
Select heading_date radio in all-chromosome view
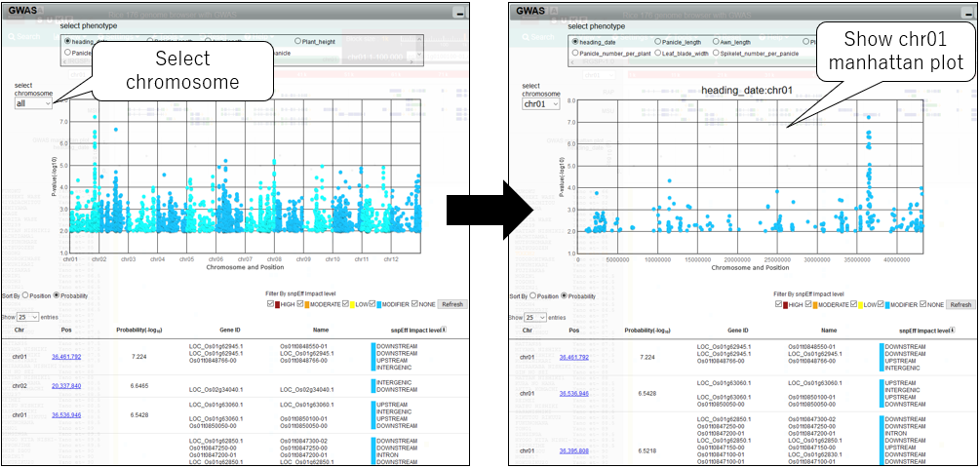[x=67, y=41]
